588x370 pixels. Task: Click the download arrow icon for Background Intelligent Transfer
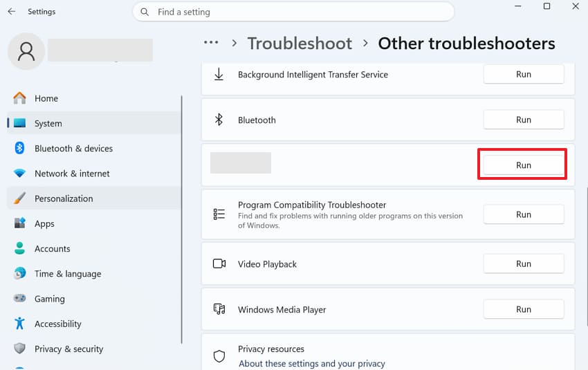(219, 74)
